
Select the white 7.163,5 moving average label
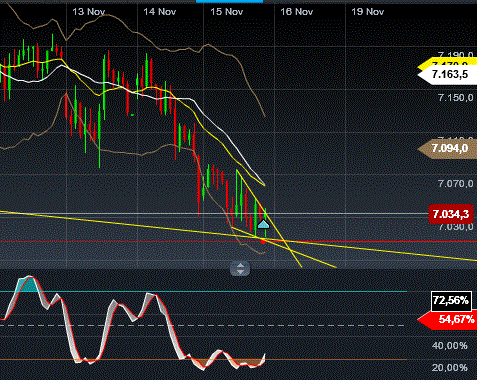click(448, 74)
